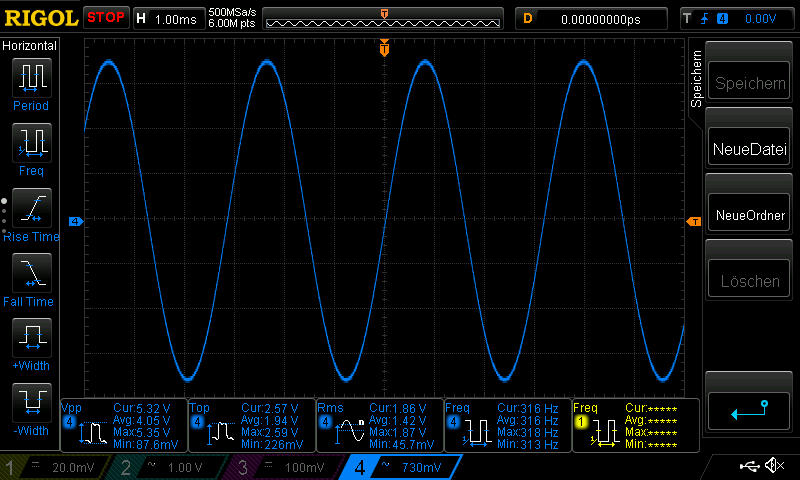Select channel 3 tab showing 100mV
The height and width of the screenshot is (480, 800).
(x=284, y=467)
